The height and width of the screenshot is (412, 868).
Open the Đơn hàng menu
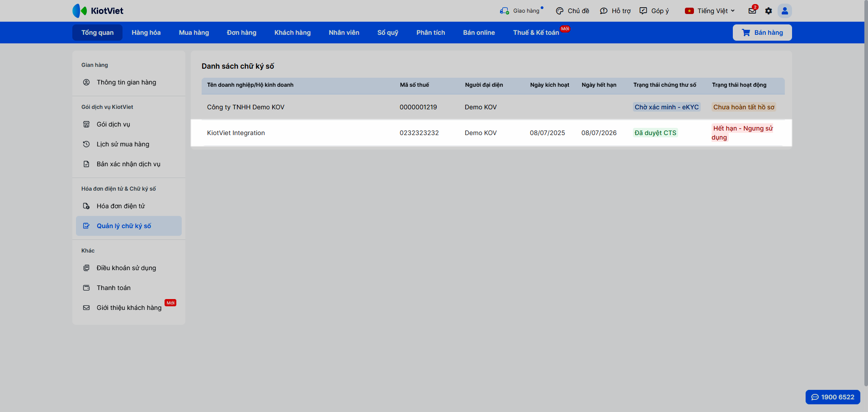pyautogui.click(x=241, y=33)
